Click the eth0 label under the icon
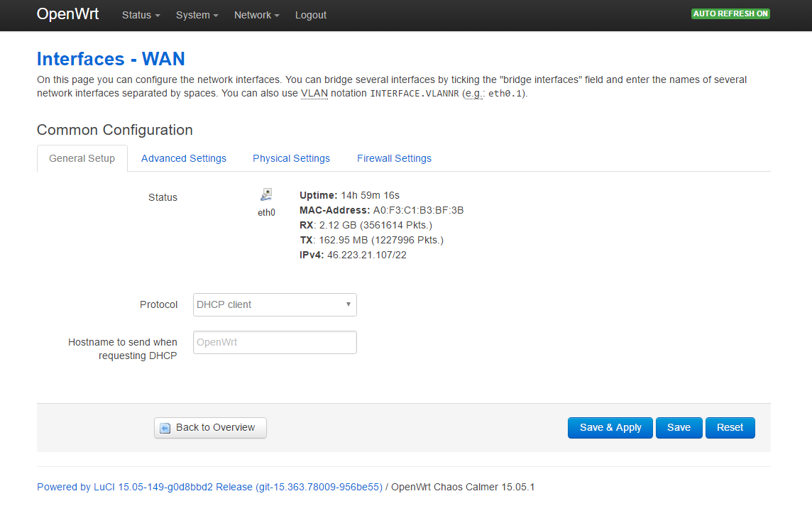The image size is (812, 523). [266, 212]
